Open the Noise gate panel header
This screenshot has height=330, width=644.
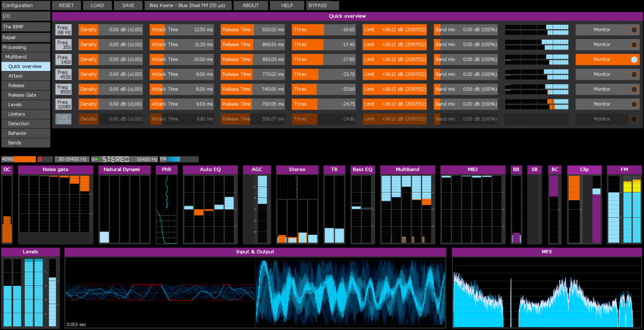click(55, 169)
